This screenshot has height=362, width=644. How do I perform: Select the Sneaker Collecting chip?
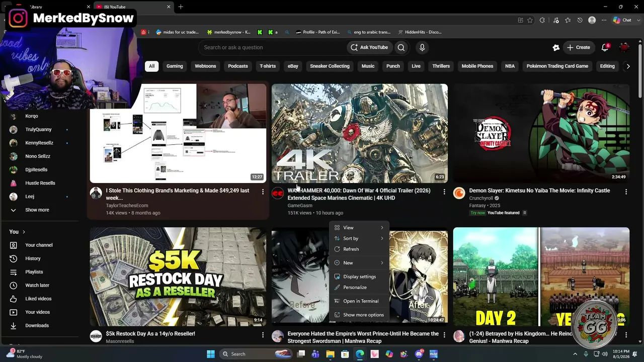[330, 66]
